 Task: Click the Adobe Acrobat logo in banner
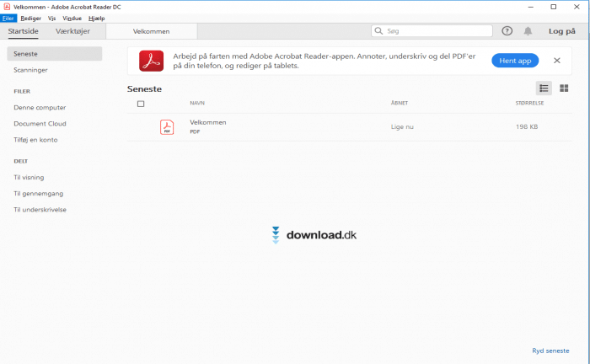[x=151, y=61]
